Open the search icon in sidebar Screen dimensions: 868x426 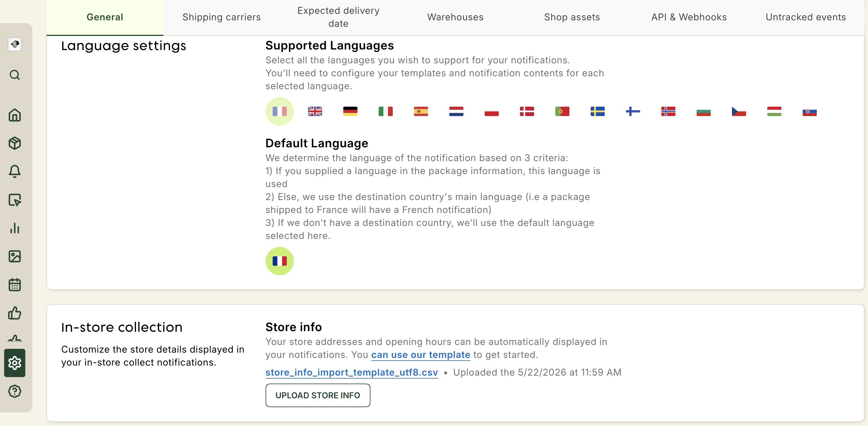pos(14,75)
